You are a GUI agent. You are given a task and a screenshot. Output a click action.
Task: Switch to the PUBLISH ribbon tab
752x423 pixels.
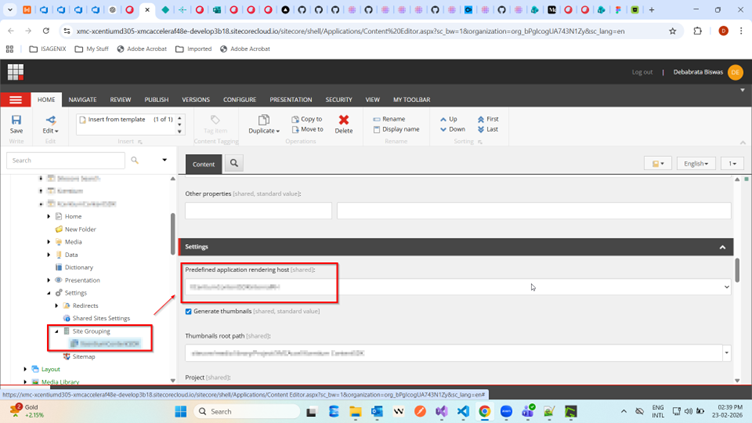click(156, 100)
